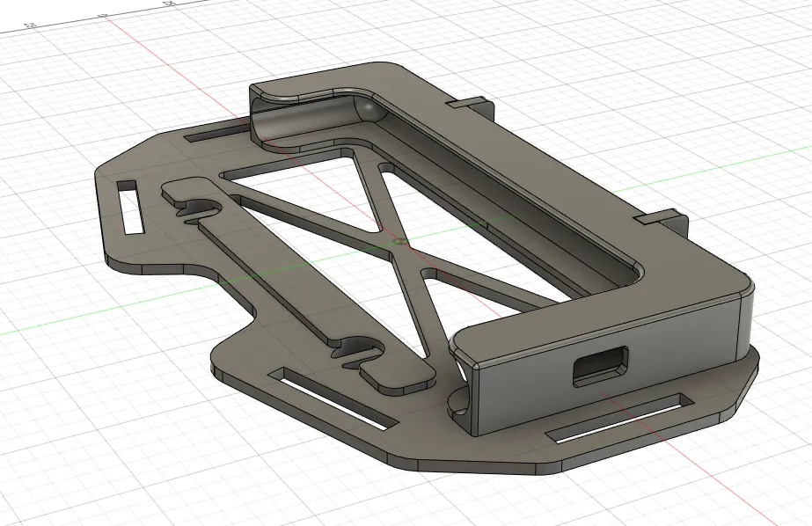Select the upper keyhole notch in the left rail

pyautogui.click(x=199, y=209)
